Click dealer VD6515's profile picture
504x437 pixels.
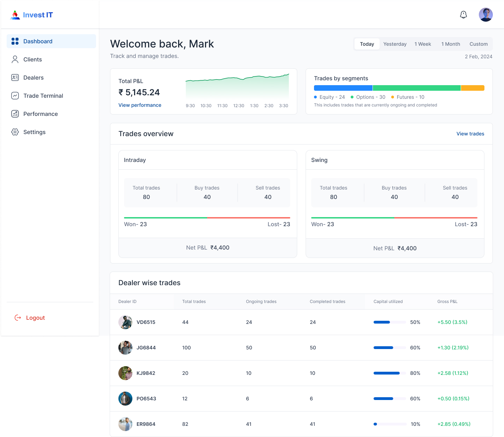[x=125, y=322]
